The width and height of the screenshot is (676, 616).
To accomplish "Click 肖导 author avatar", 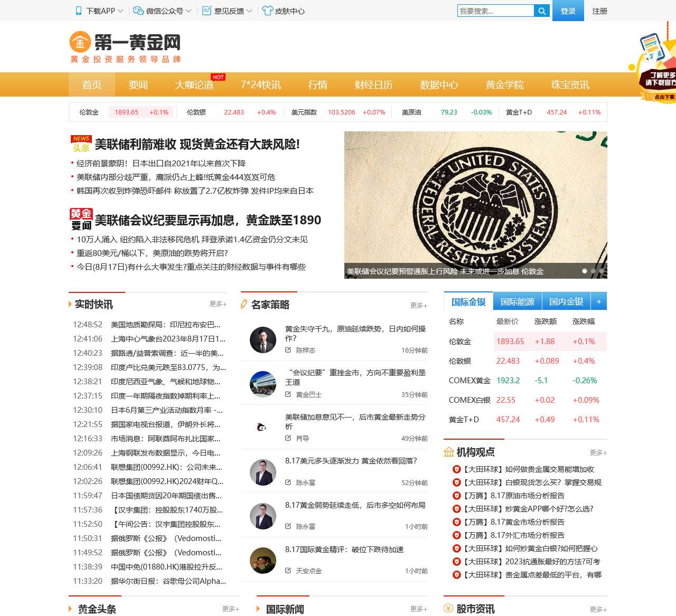I will 263,428.
